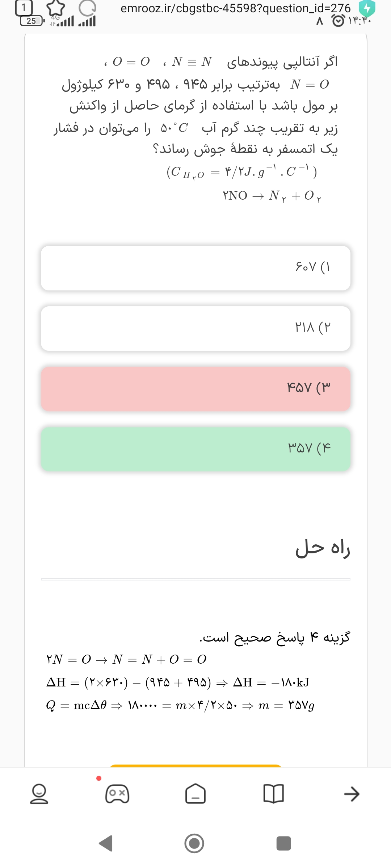Viewport: 391px width, 868px height.
Task: Tap the yellow button below the solution
Action: (195, 766)
